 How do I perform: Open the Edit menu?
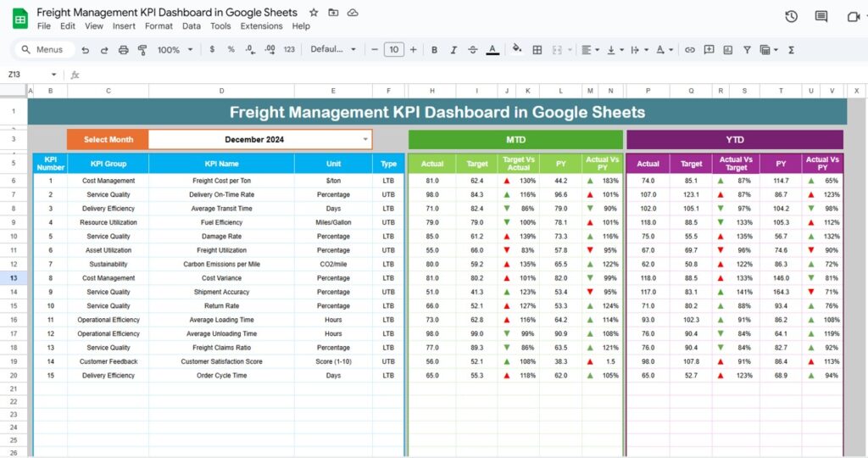68,26
